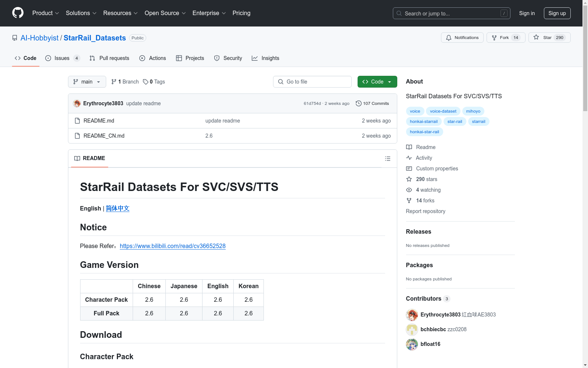588x368 pixels.
Task: Switch to the Pull requests tab
Action: pos(110,58)
